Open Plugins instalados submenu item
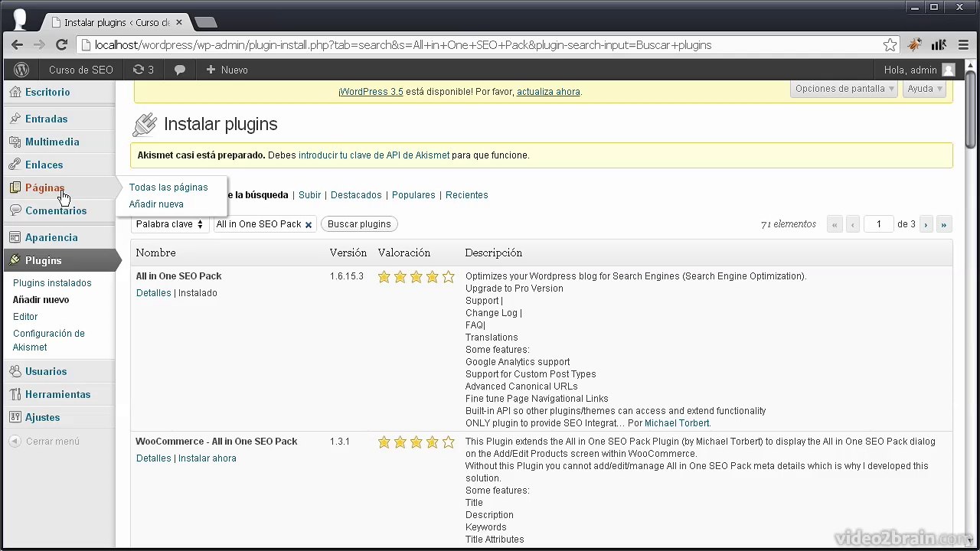 (x=52, y=283)
